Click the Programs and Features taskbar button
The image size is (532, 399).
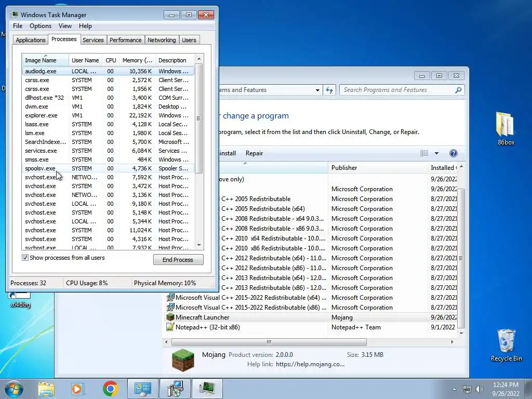pos(176,389)
